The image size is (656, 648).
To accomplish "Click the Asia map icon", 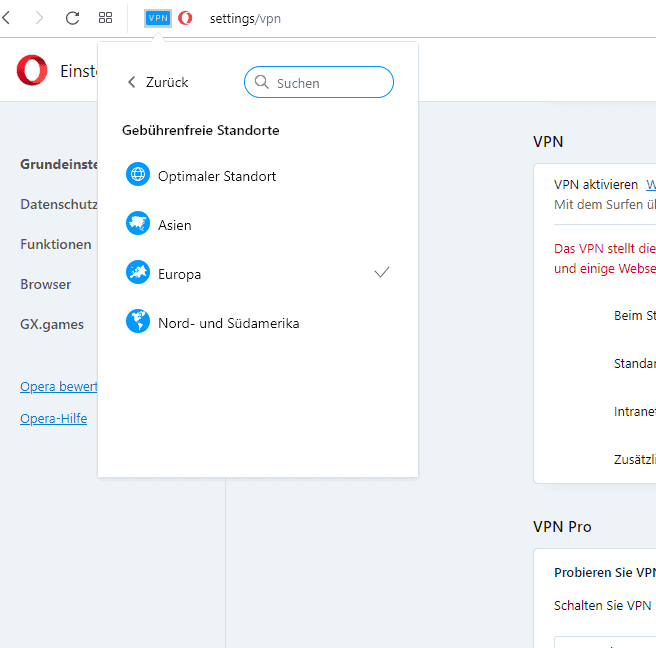I will 138,223.
